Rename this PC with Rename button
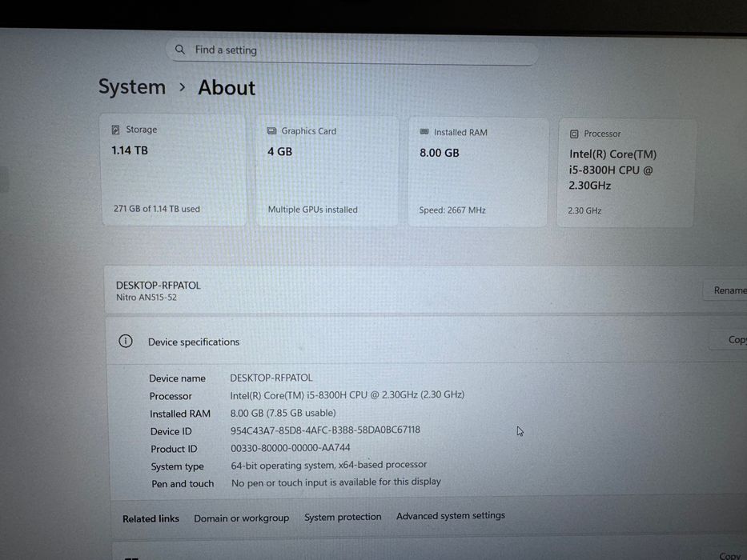Screen dimensions: 747x560 click(725, 290)
